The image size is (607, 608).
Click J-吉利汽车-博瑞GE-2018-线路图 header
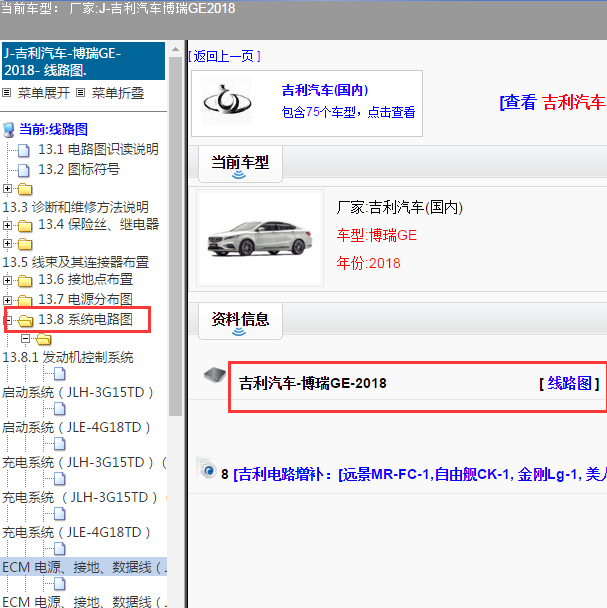pos(83,61)
